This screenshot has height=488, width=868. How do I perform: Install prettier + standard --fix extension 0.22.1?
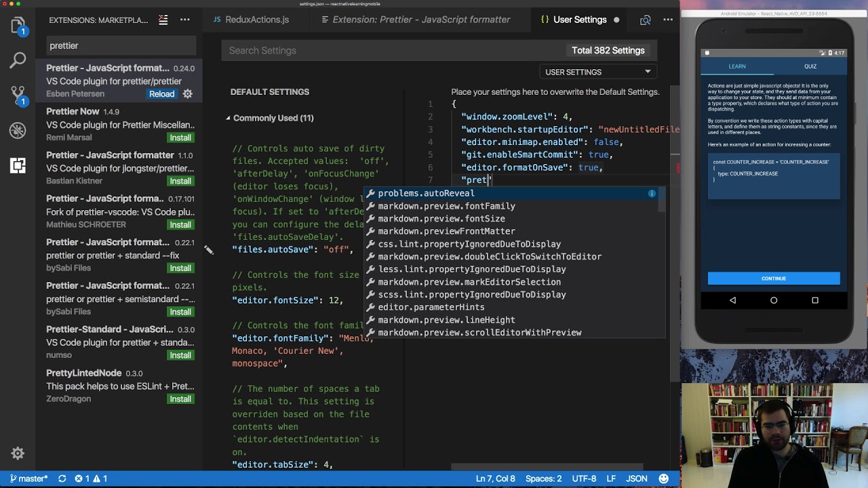180,268
